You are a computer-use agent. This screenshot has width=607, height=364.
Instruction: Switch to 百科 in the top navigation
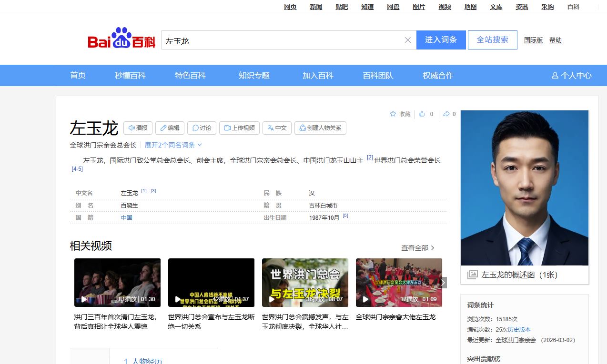tap(573, 7)
